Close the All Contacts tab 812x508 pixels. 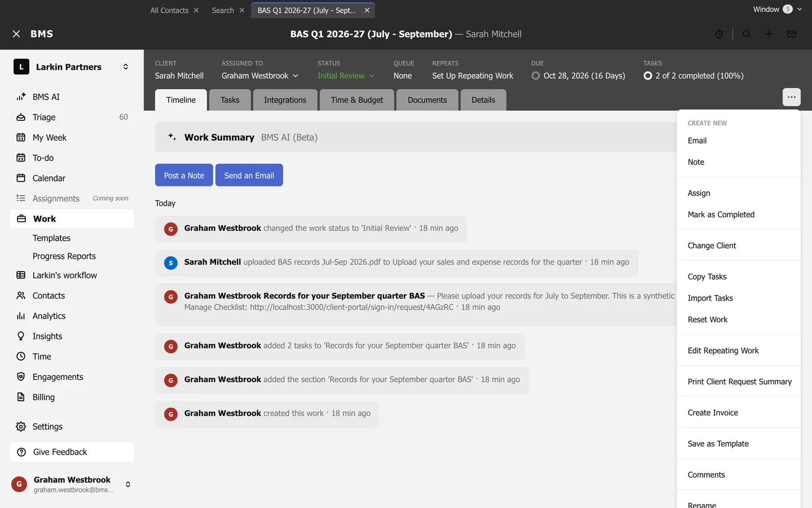(x=196, y=10)
